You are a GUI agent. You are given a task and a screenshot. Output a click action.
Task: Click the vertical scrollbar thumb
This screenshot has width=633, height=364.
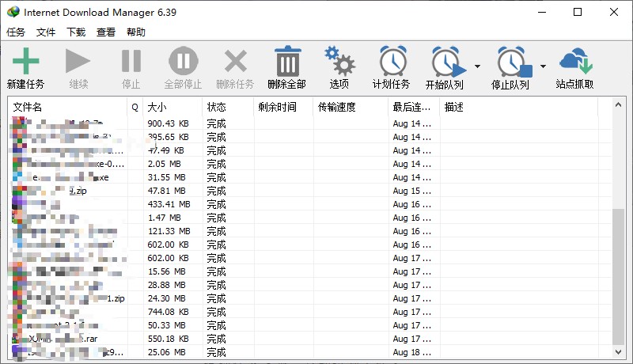618,277
